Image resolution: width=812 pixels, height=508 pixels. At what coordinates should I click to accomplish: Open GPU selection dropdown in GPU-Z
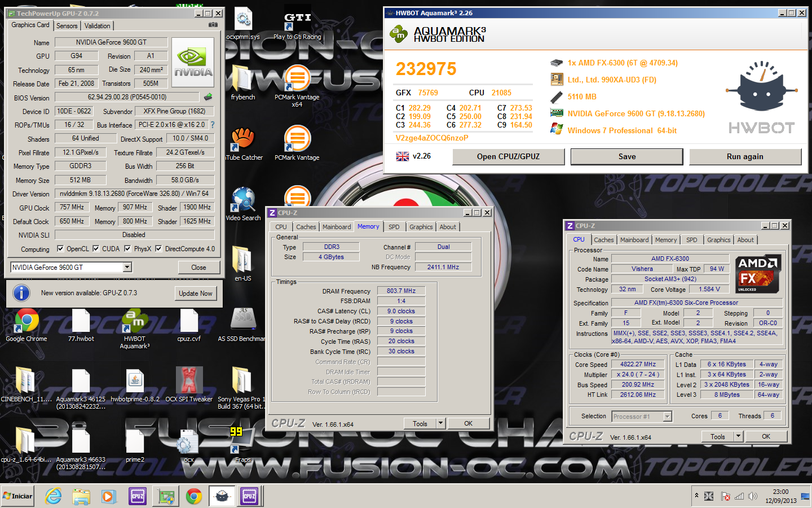[x=127, y=267]
